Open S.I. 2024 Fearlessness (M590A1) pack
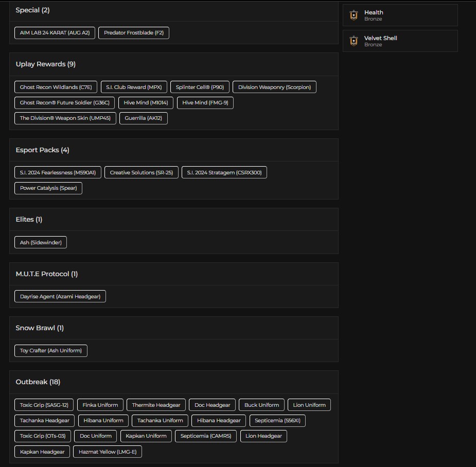The width and height of the screenshot is (476, 467). [58, 172]
